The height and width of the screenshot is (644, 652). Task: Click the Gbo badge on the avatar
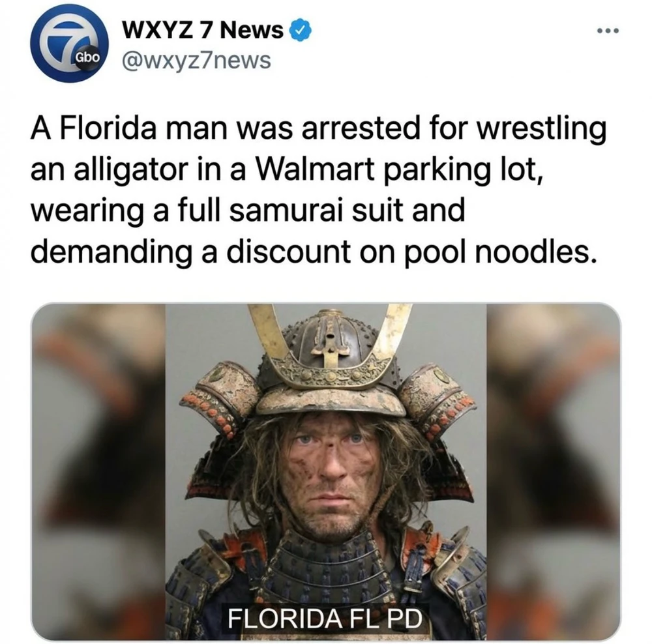pyautogui.click(x=87, y=58)
